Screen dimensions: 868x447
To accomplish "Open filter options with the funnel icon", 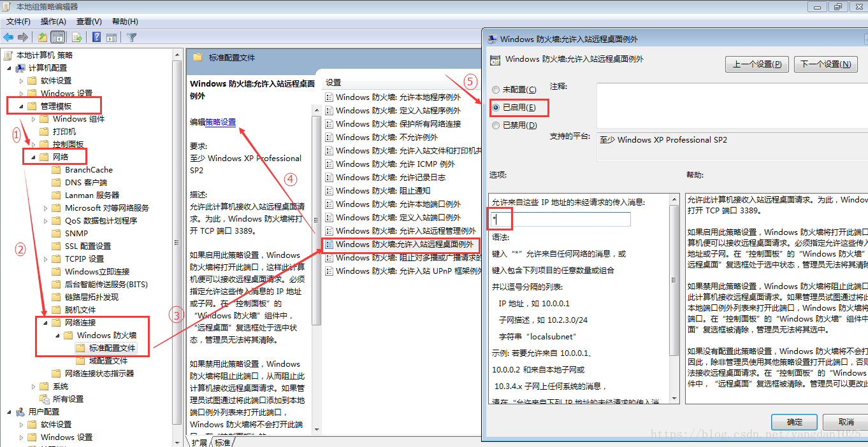I will (131, 37).
